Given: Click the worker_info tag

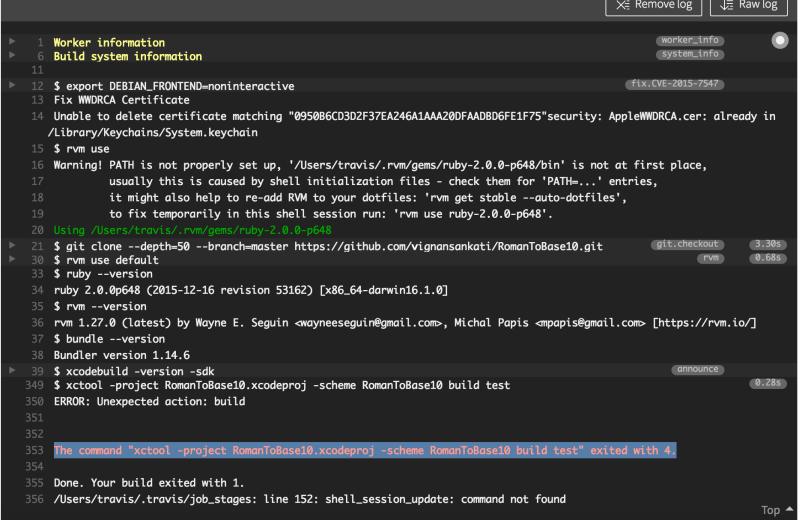Looking at the screenshot, I should tap(690, 40).
